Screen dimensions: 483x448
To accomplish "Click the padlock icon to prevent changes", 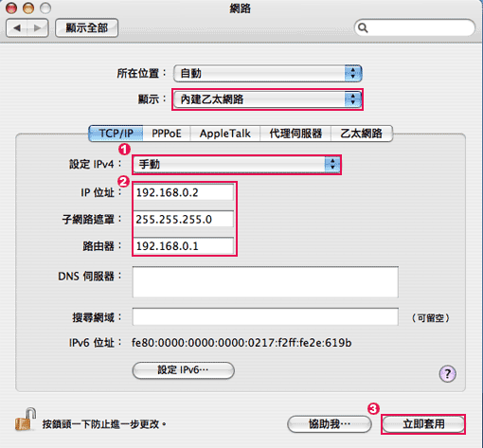I will tap(25, 419).
